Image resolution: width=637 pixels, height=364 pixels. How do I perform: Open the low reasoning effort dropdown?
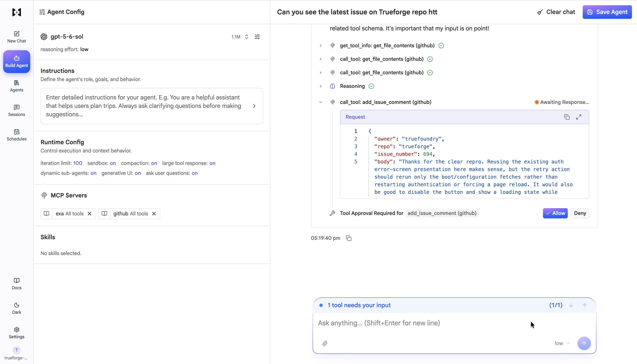point(562,343)
